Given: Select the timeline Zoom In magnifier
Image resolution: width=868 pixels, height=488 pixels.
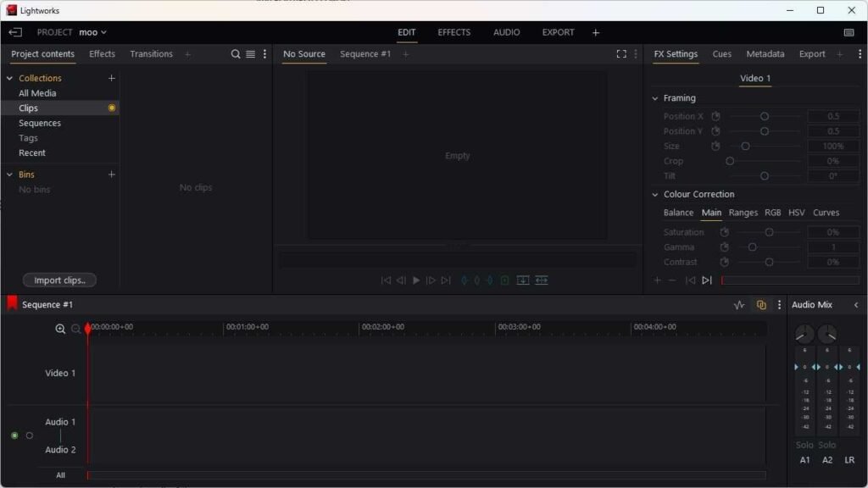Looking at the screenshot, I should pyautogui.click(x=60, y=329).
